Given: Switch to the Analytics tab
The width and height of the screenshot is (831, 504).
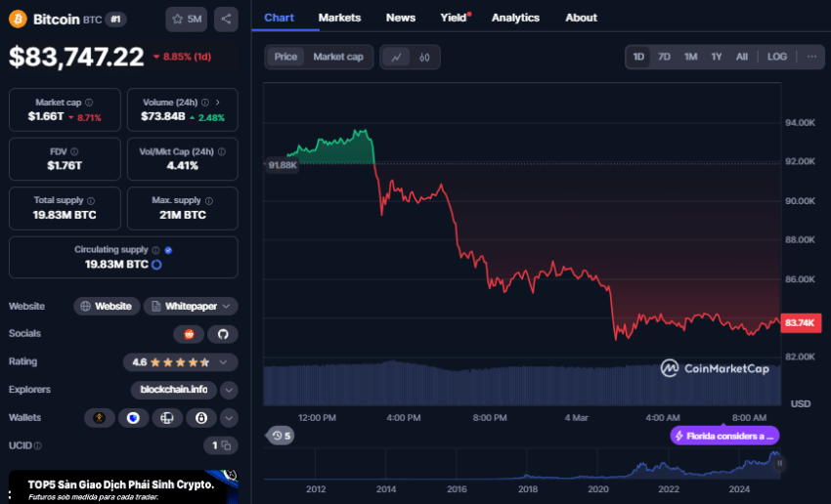Looking at the screenshot, I should click(515, 18).
